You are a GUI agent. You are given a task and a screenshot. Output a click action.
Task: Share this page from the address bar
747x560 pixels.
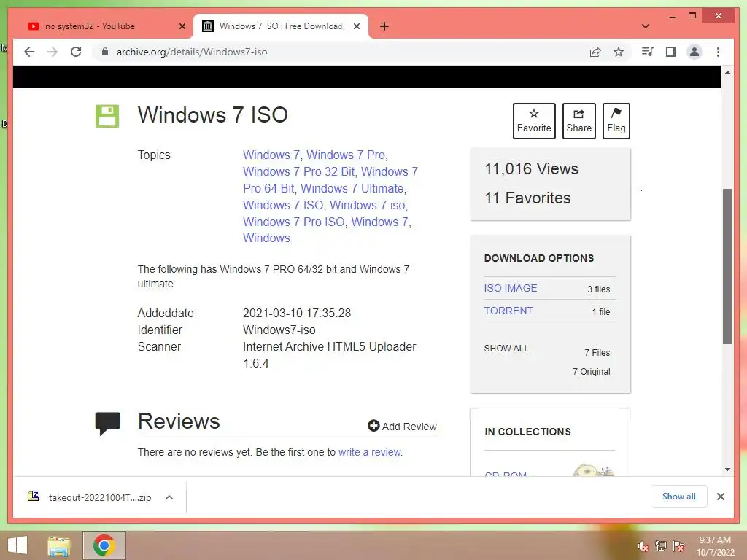pyautogui.click(x=595, y=52)
